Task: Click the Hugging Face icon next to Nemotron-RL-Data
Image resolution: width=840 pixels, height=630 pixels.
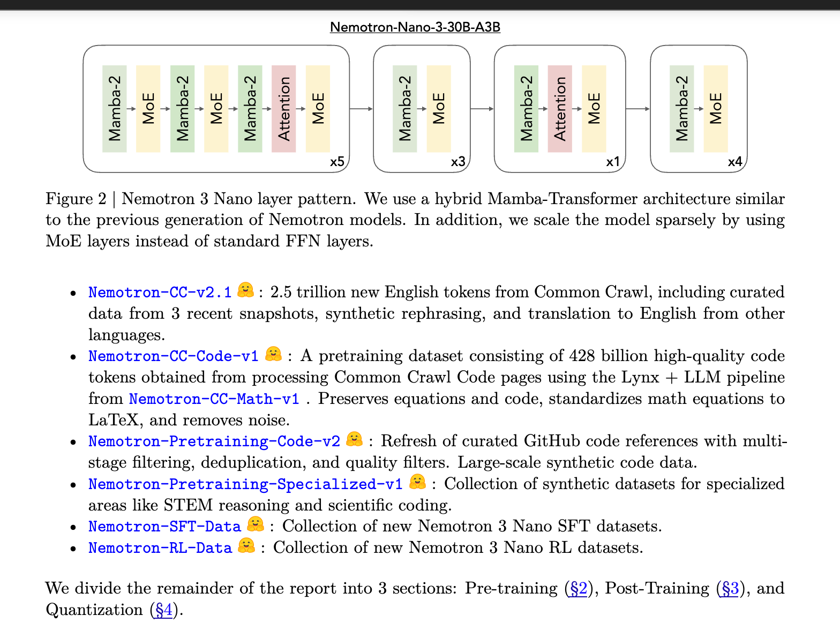Action: click(246, 546)
